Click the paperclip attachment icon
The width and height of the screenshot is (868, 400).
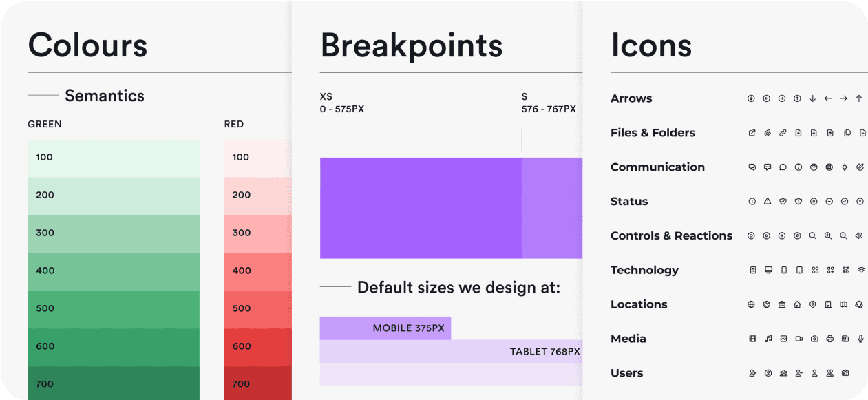768,132
